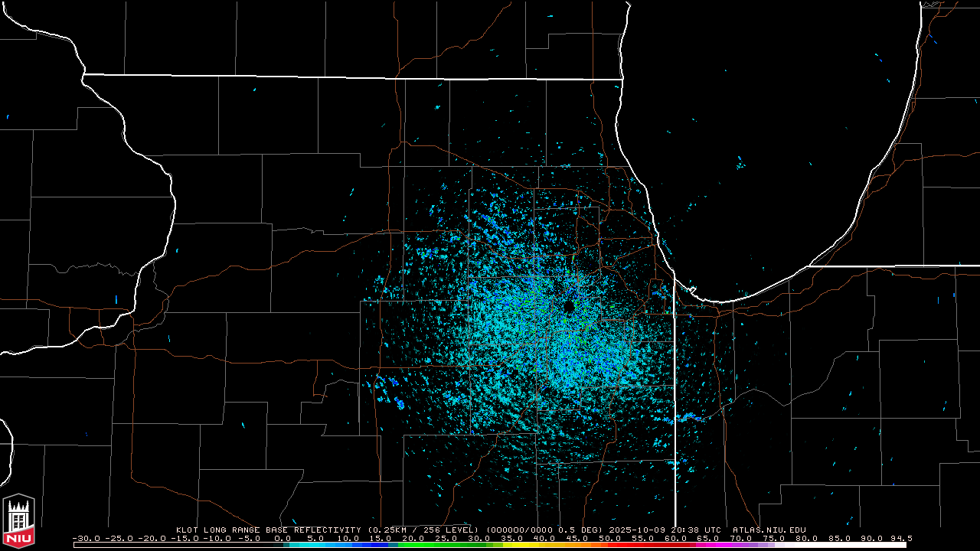Click the 60.0 scale label

click(x=675, y=539)
